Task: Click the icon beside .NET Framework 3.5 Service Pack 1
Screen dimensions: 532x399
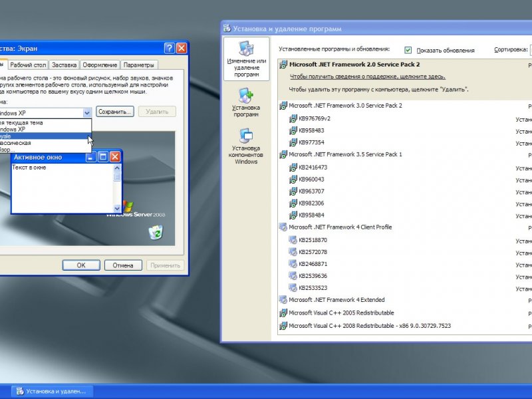Action: point(283,155)
